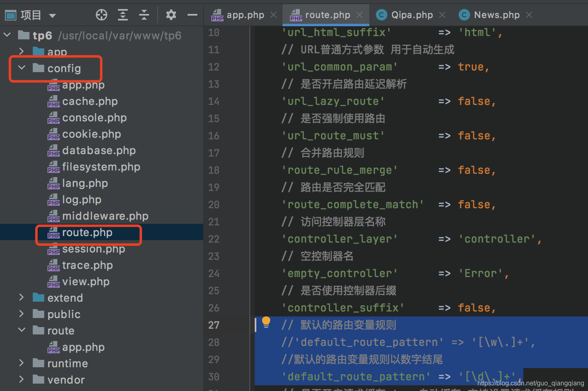Screen dimensions: 588x391
Task: Open cache.php in the config folder
Action: tap(90, 101)
